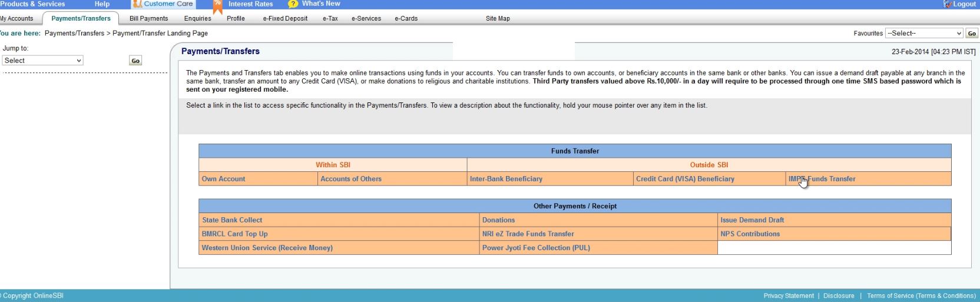The image size is (980, 302).
Task: Click Payments/Transfers in the breadcrumb
Action: 74,34
